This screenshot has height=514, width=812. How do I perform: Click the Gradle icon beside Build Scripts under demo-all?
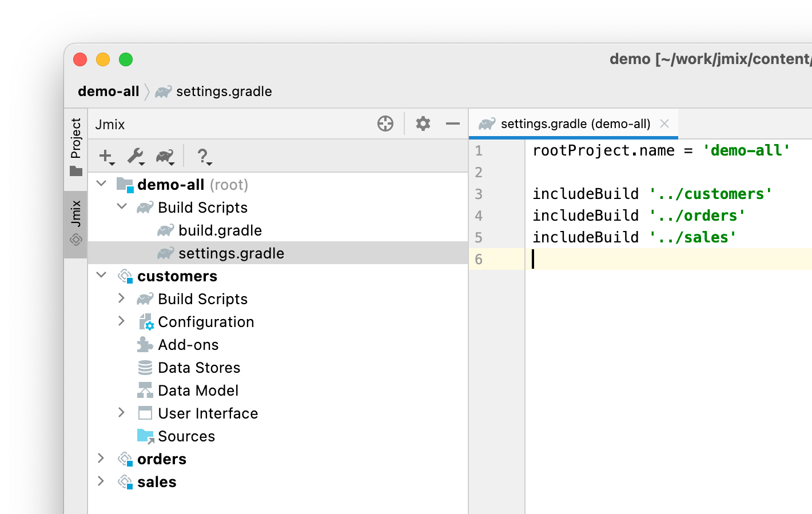[x=145, y=208]
